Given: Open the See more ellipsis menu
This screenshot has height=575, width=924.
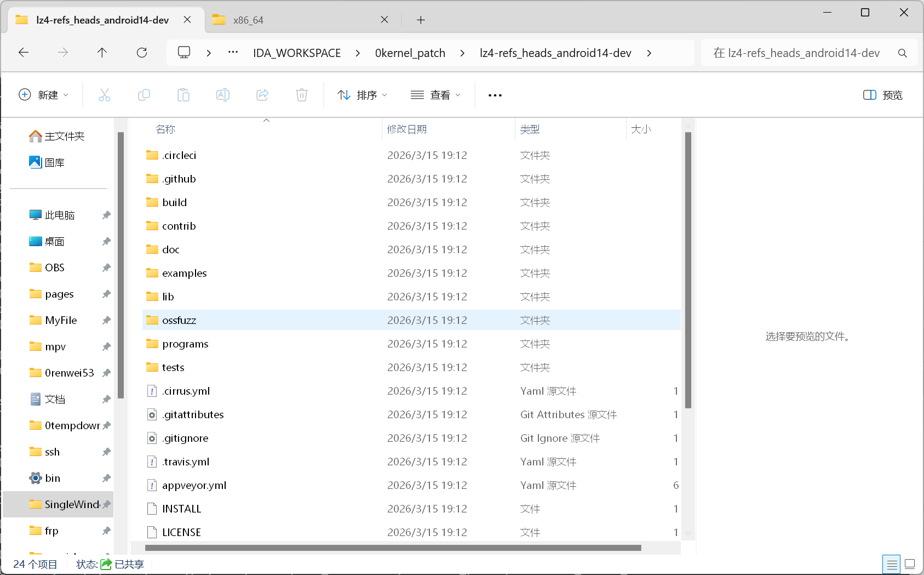Looking at the screenshot, I should click(495, 95).
